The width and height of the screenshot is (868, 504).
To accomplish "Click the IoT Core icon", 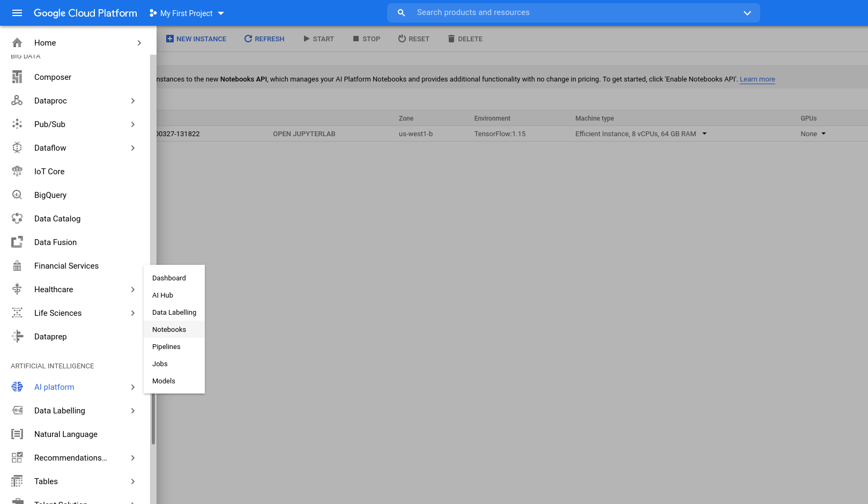I will click(17, 172).
